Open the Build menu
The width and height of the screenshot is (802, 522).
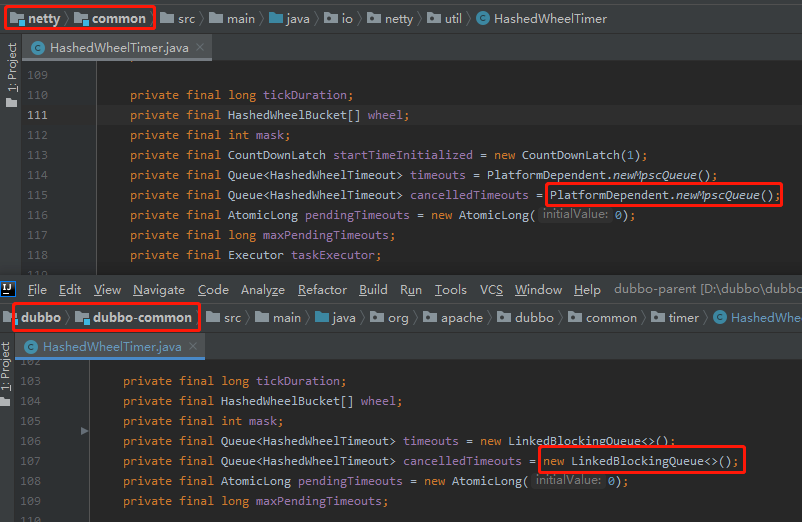(x=373, y=290)
